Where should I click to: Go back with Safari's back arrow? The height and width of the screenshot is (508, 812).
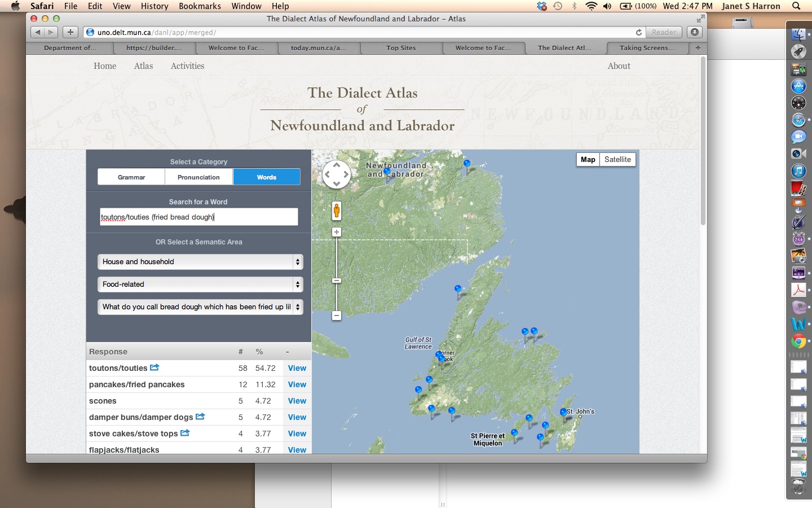pyautogui.click(x=38, y=32)
